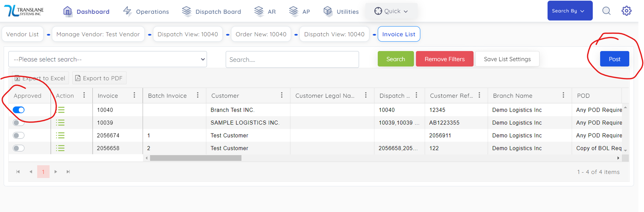Screen dimensions: 644x212
Task: Go to the last page of results
Action: (x=68, y=172)
